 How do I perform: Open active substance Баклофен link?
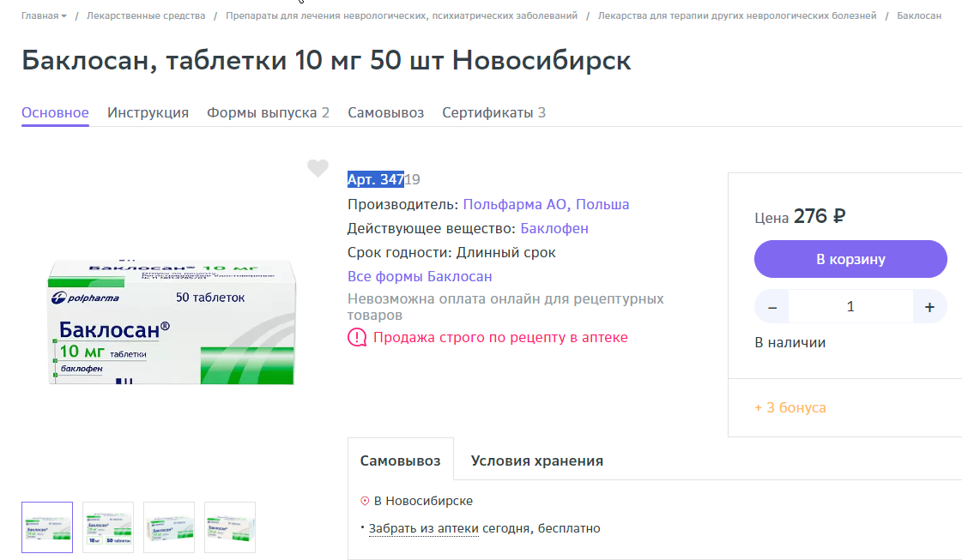[554, 228]
